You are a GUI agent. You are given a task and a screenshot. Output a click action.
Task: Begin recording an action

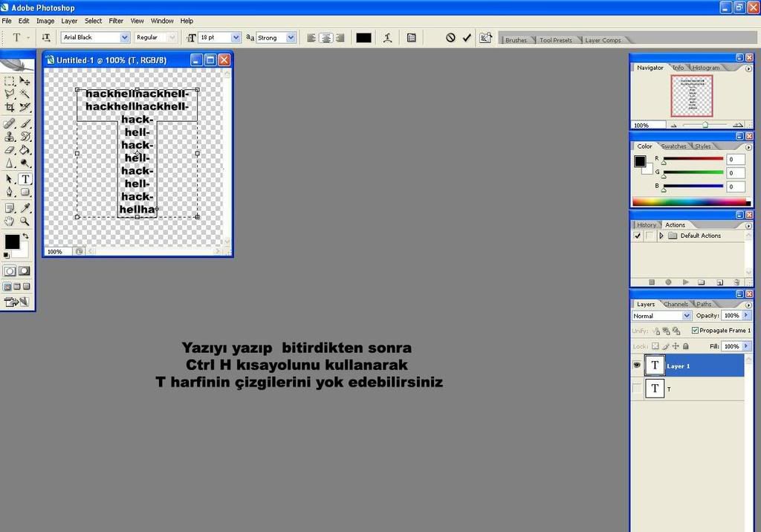point(668,282)
